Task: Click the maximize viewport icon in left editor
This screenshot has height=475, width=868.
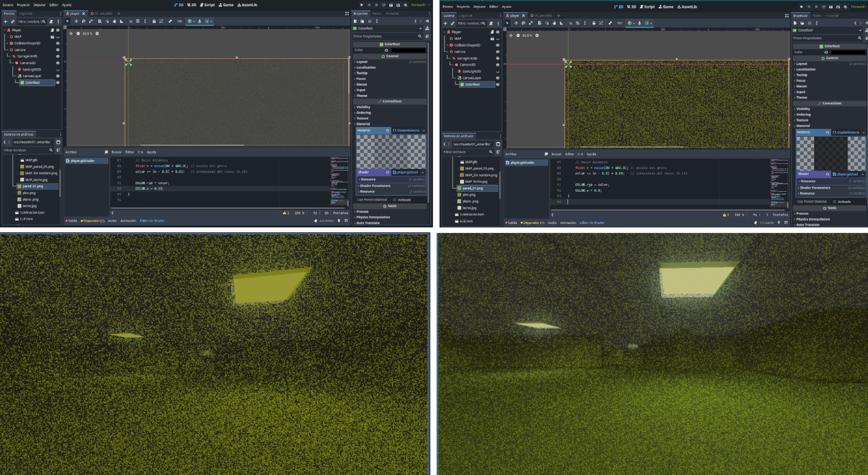Action: click(x=347, y=14)
